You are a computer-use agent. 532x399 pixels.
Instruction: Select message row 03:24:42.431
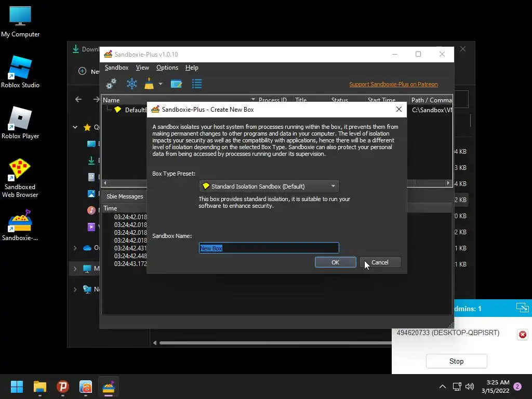click(x=130, y=248)
